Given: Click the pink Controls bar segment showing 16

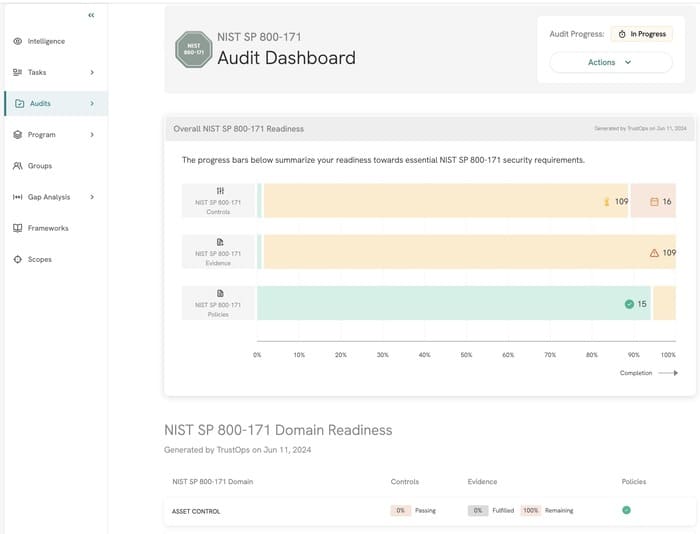Looking at the screenshot, I should [x=653, y=201].
